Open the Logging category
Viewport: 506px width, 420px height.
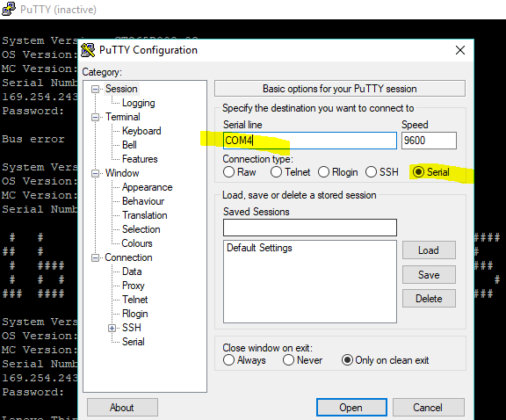pos(139,103)
